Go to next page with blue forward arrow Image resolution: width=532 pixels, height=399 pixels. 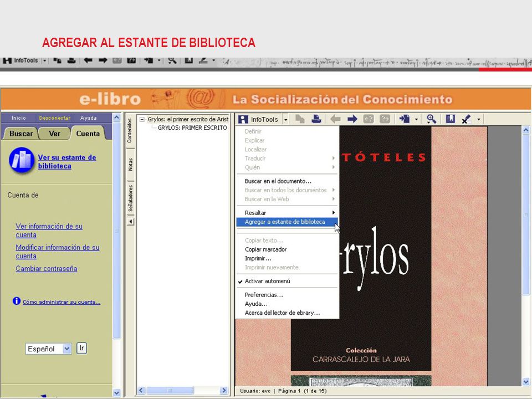pyautogui.click(x=352, y=119)
